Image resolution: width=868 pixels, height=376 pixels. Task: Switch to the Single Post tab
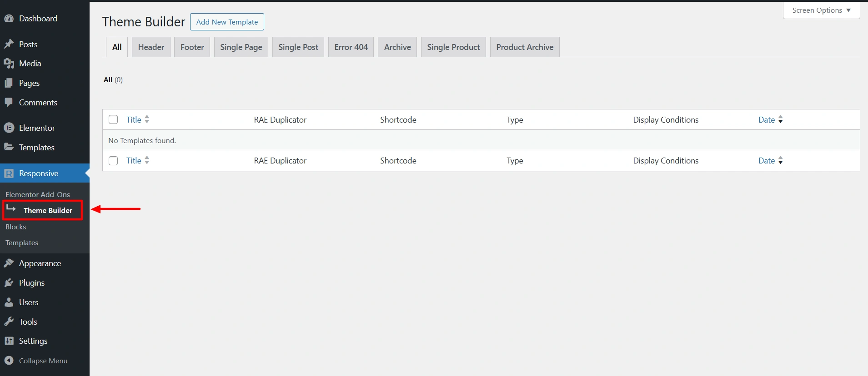298,47
